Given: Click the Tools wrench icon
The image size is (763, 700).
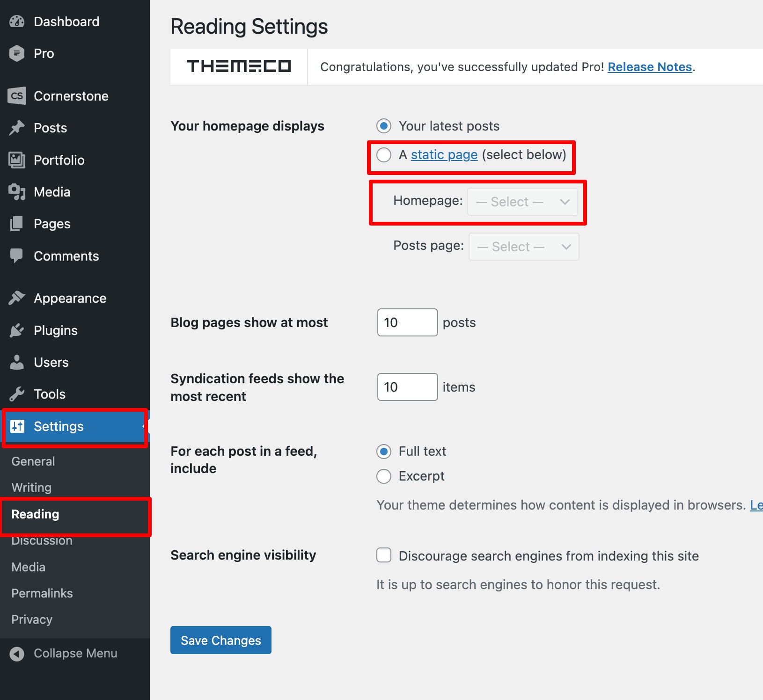Looking at the screenshot, I should pyautogui.click(x=17, y=394).
